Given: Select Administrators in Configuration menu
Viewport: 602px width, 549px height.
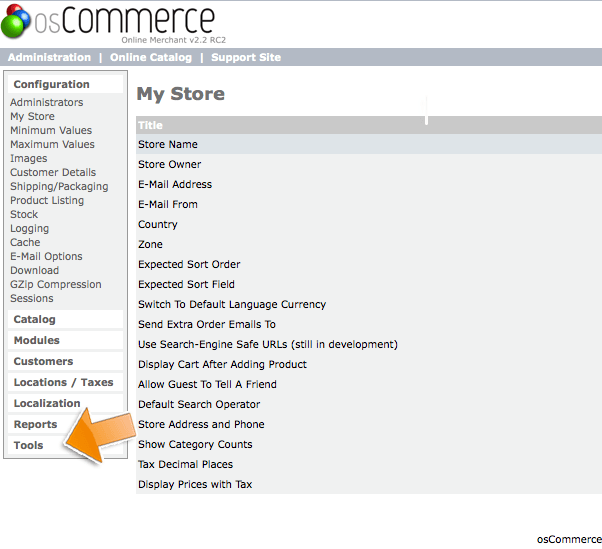Looking at the screenshot, I should coord(47,103).
